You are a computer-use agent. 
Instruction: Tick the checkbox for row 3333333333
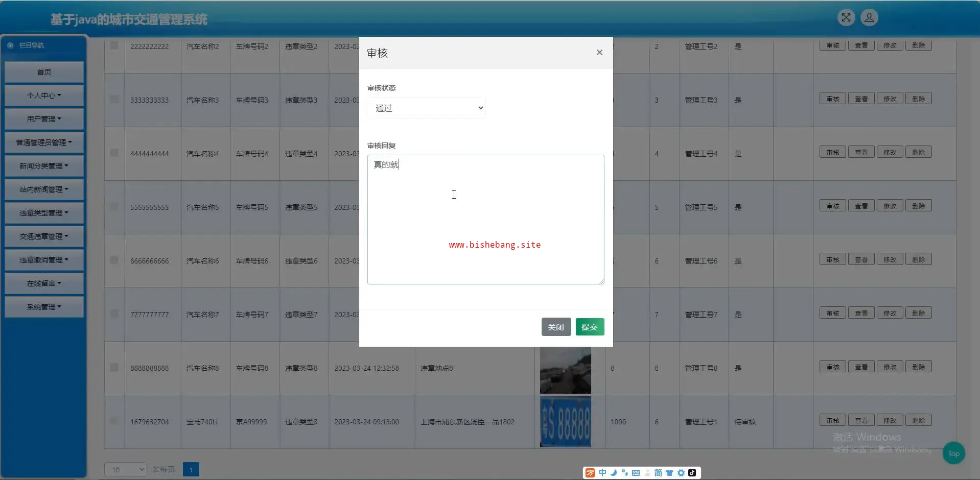[114, 99]
